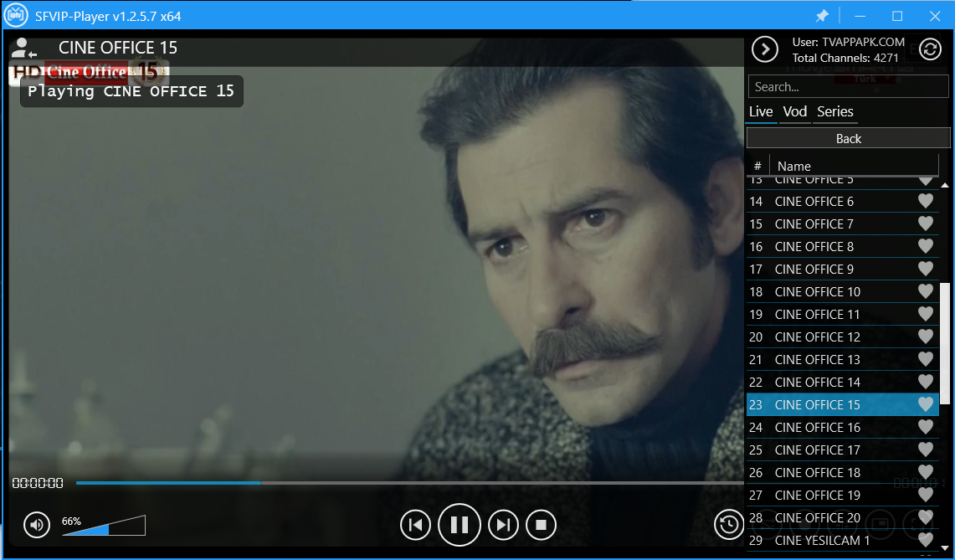Select CINE OFFICE 12 channel
Image resolution: width=955 pixels, height=560 pixels.
click(x=817, y=337)
